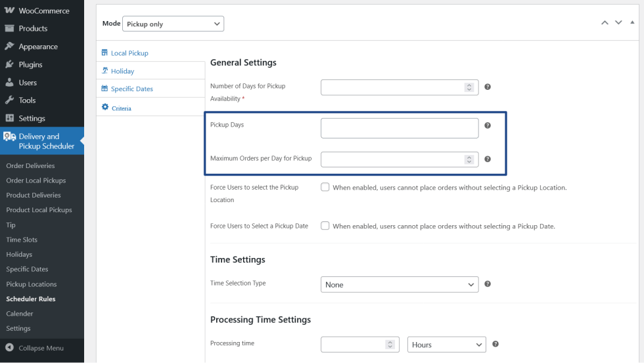Switch to the Holiday tab
This screenshot has width=644, height=363.
tap(122, 71)
